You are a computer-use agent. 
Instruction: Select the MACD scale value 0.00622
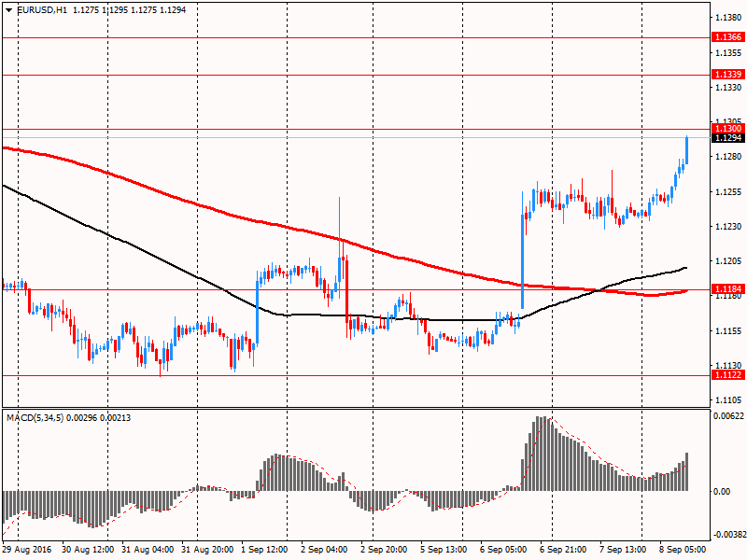point(728,416)
